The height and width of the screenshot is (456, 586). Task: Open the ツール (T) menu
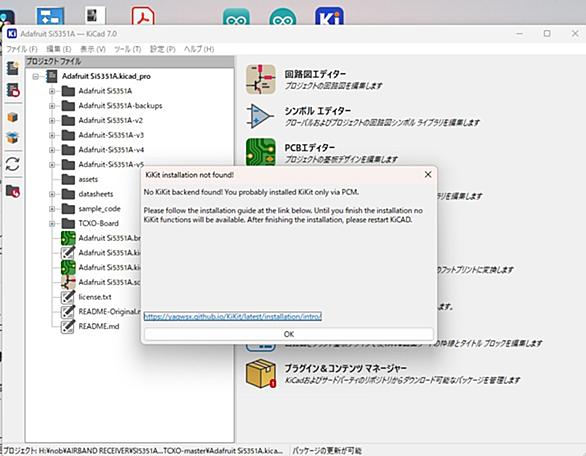[127, 49]
